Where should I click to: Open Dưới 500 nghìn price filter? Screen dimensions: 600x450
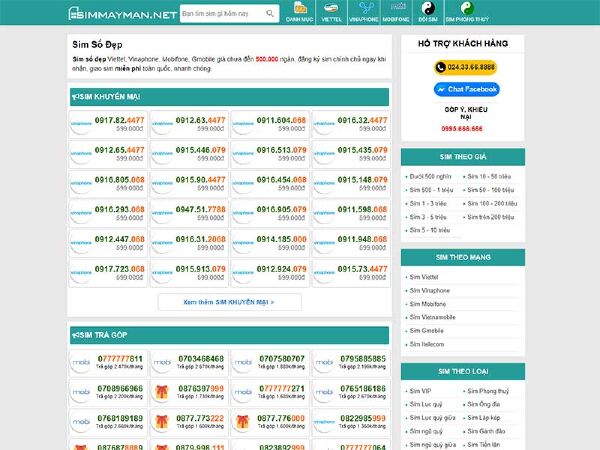(x=430, y=177)
